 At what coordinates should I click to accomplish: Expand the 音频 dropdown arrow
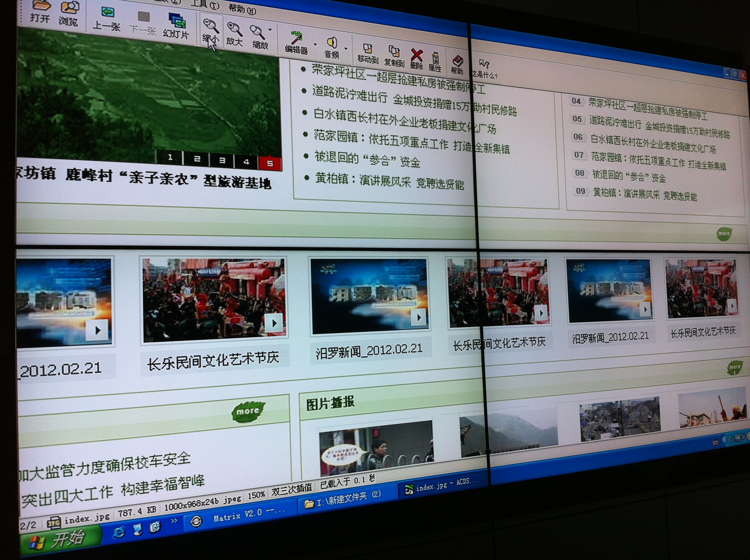(346, 49)
